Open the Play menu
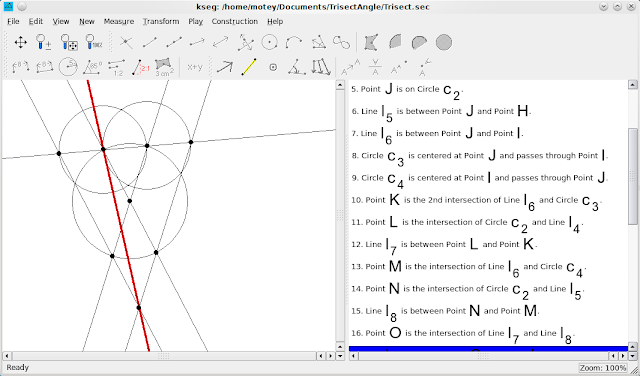 click(196, 21)
